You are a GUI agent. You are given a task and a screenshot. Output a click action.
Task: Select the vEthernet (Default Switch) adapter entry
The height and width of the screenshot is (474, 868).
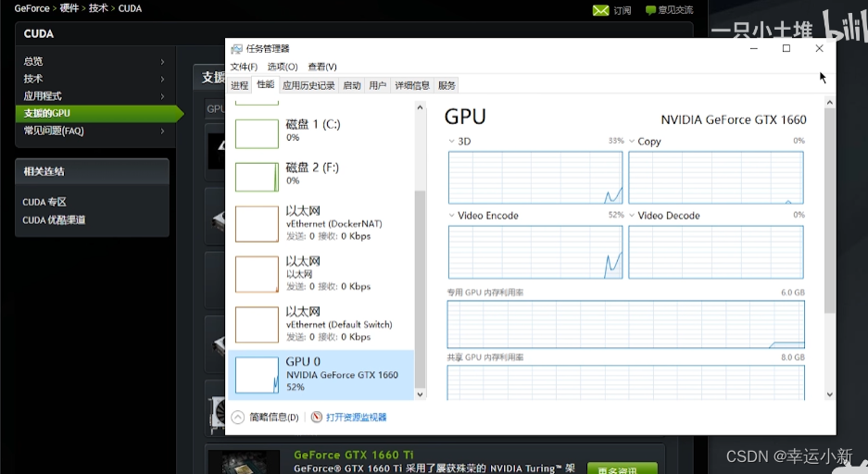(321, 324)
